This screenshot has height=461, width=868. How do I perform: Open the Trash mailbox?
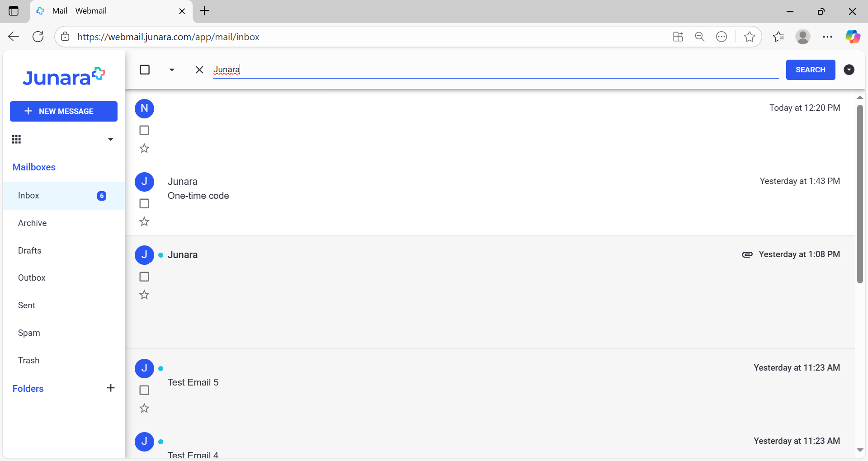[x=64, y=361]
